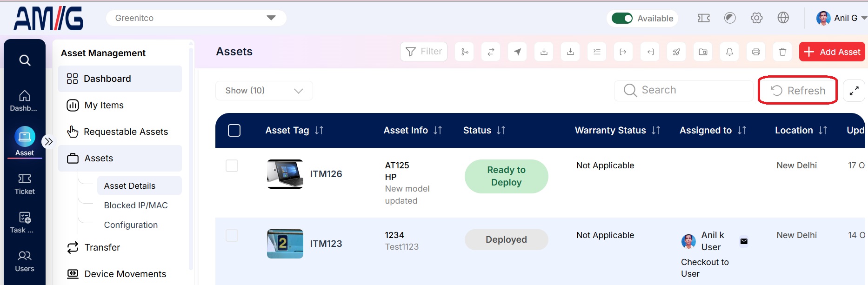Check the select-all checkbox in table header

coord(234,130)
